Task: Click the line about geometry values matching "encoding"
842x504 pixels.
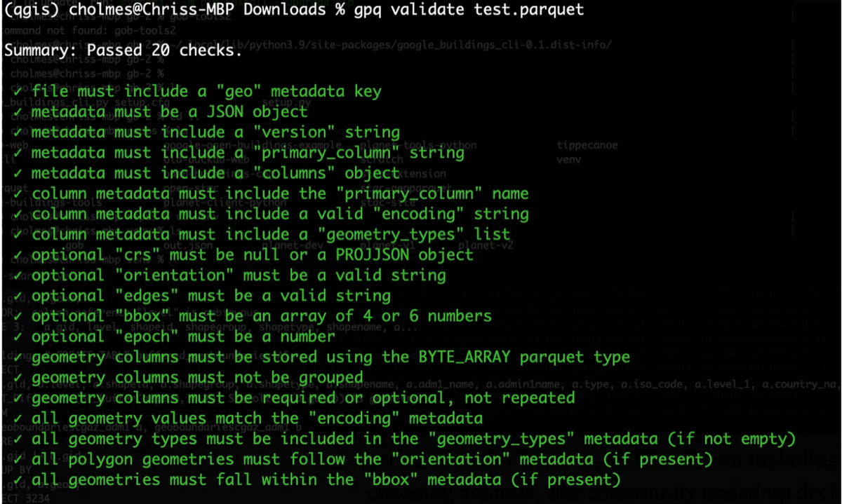Action: (257, 419)
